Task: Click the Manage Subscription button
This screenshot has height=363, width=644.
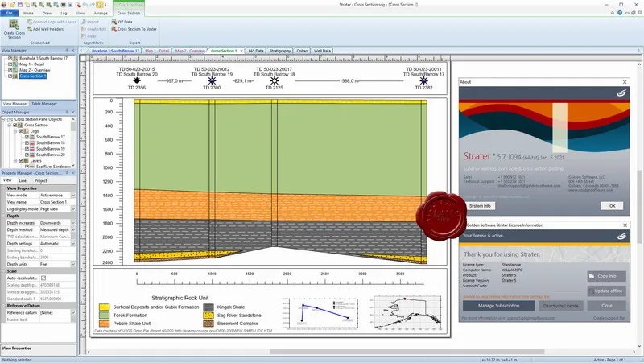Action: (498, 306)
